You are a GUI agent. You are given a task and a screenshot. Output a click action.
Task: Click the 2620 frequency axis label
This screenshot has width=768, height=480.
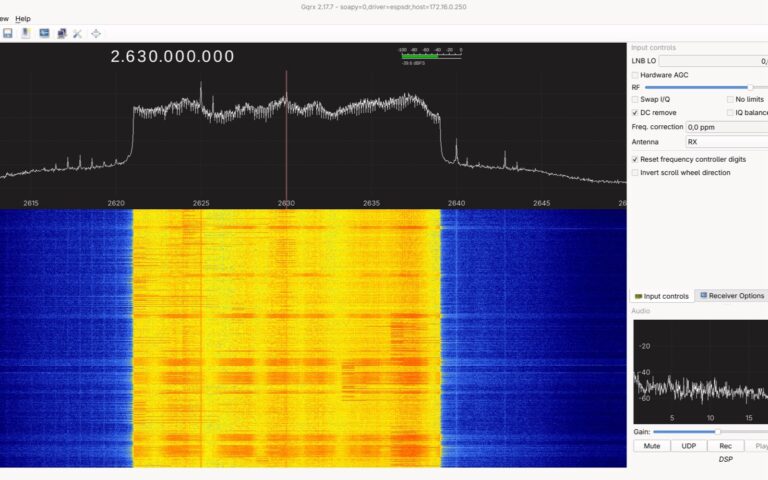(116, 203)
